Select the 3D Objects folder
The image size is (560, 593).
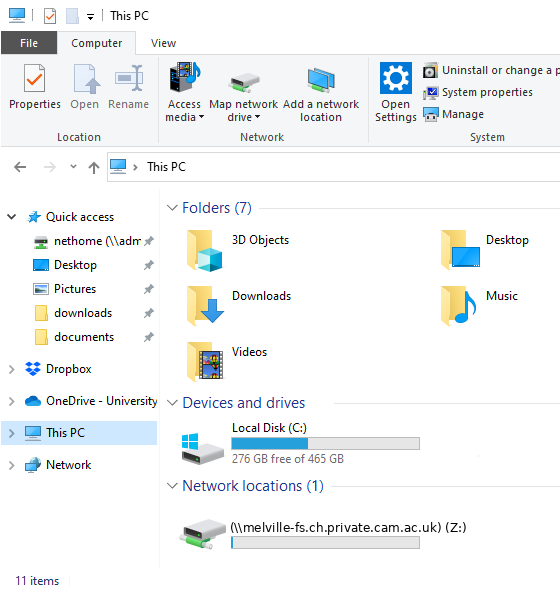click(x=238, y=250)
